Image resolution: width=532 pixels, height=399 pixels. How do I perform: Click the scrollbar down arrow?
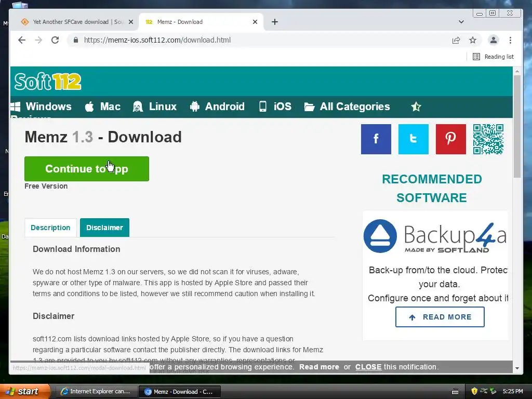[517, 368]
